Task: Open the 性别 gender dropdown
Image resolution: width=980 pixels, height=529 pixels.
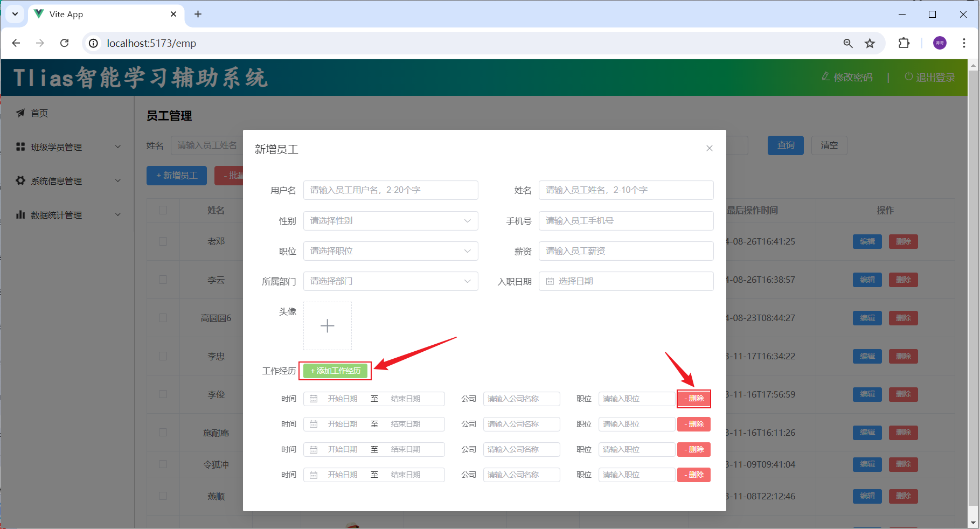Action: coord(390,221)
